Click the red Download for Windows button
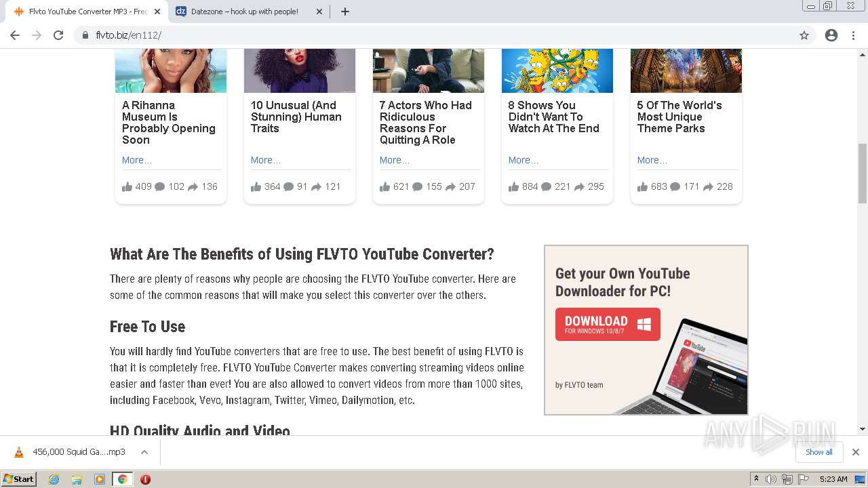The width and height of the screenshot is (868, 488). tap(608, 324)
